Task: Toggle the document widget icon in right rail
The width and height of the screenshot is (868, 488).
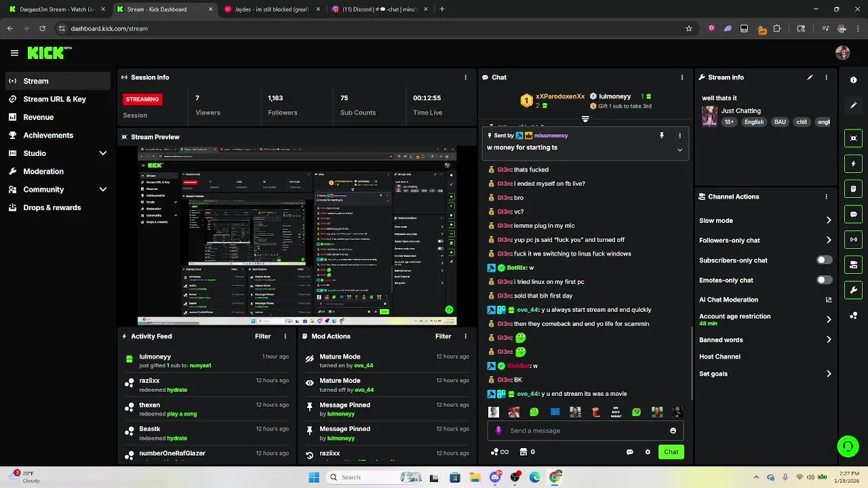Action: 853,188
